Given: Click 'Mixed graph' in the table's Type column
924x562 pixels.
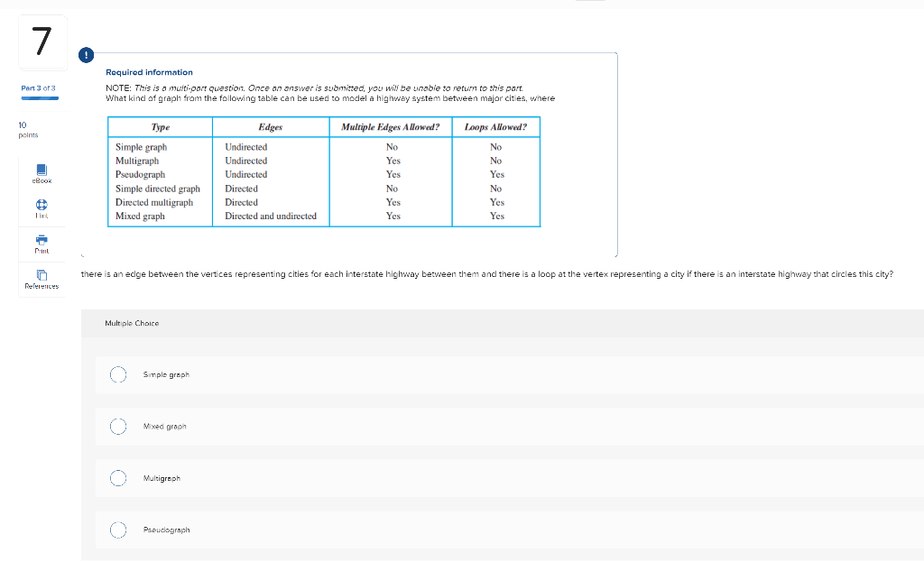Looking at the screenshot, I should [x=140, y=217].
